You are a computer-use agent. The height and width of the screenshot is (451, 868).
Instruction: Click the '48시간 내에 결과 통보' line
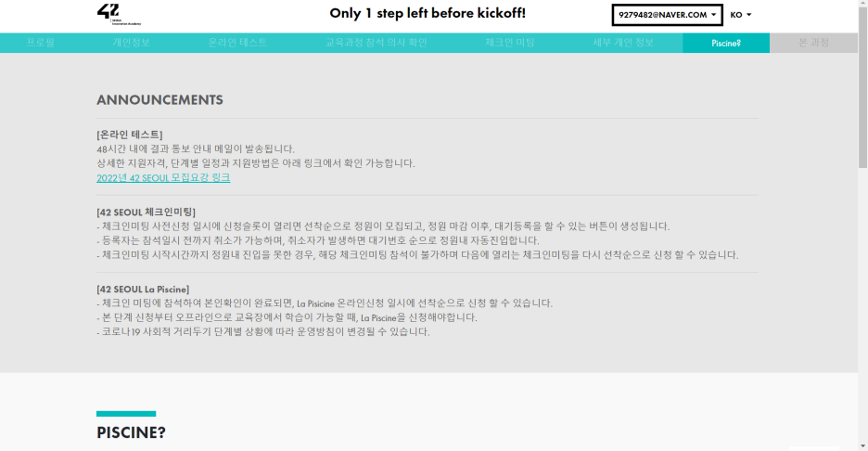click(196, 149)
